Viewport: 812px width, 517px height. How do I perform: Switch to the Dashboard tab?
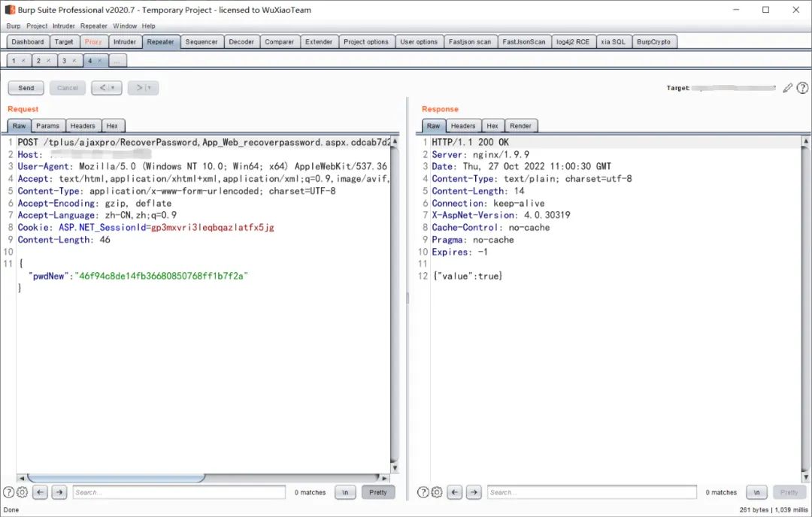28,42
